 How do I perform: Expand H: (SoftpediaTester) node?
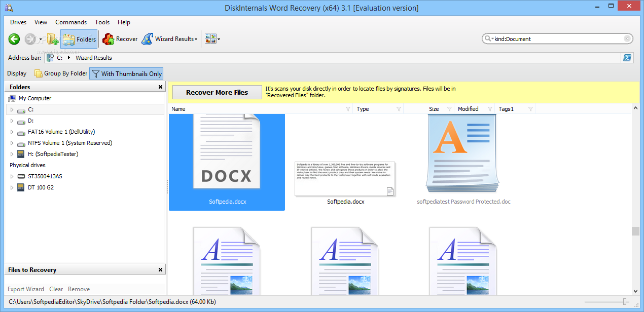(x=12, y=154)
